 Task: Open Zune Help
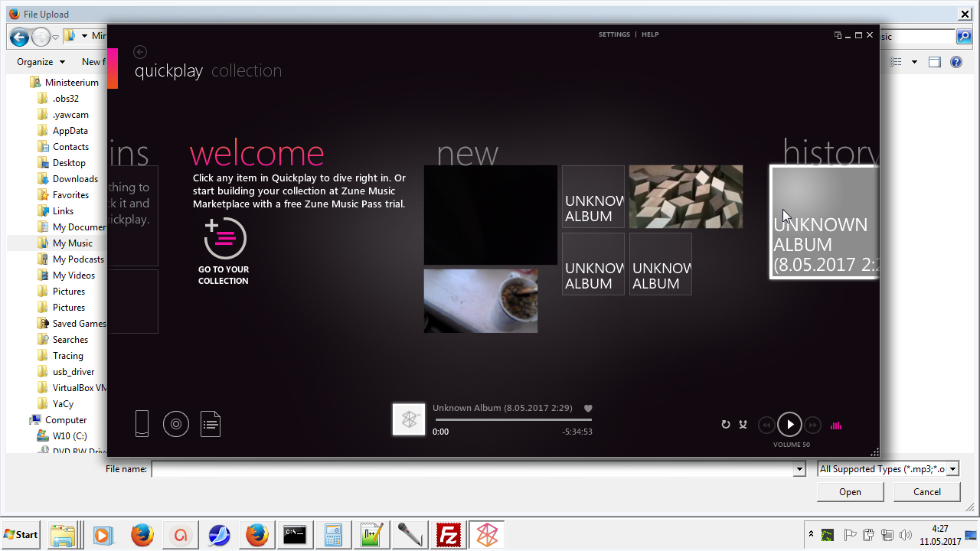650,34
